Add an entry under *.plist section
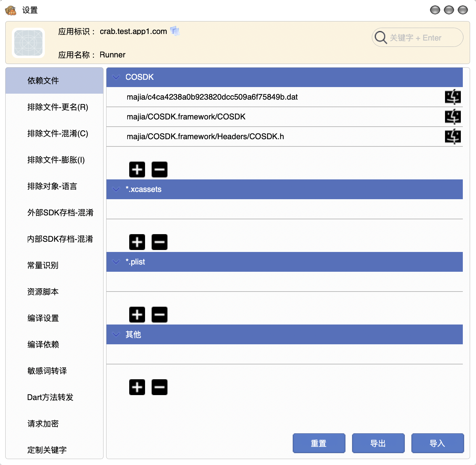This screenshot has width=476, height=465. (x=137, y=315)
